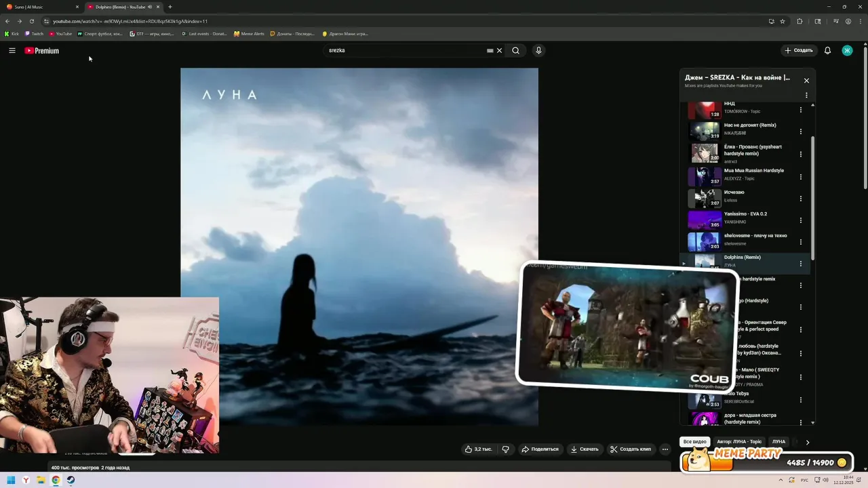
Task: Submit search with the magnifier button
Action: click(x=515, y=50)
